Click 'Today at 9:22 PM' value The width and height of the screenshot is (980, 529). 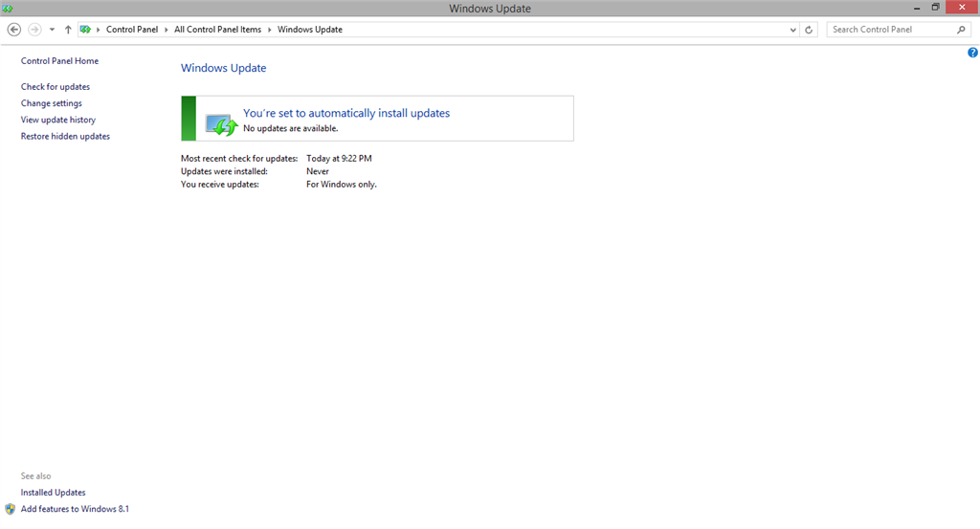(339, 159)
